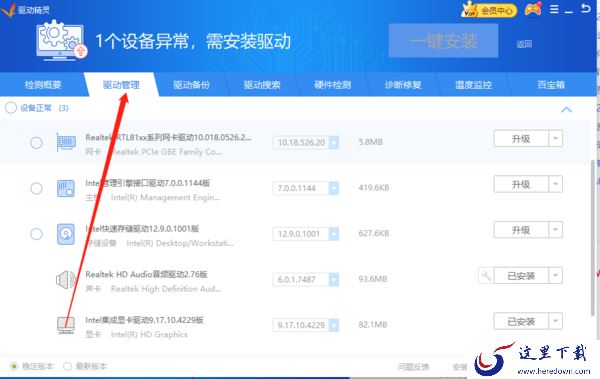This screenshot has height=379, width=600.
Task: Click the back arrow icon at top right
Action: tap(585, 8)
